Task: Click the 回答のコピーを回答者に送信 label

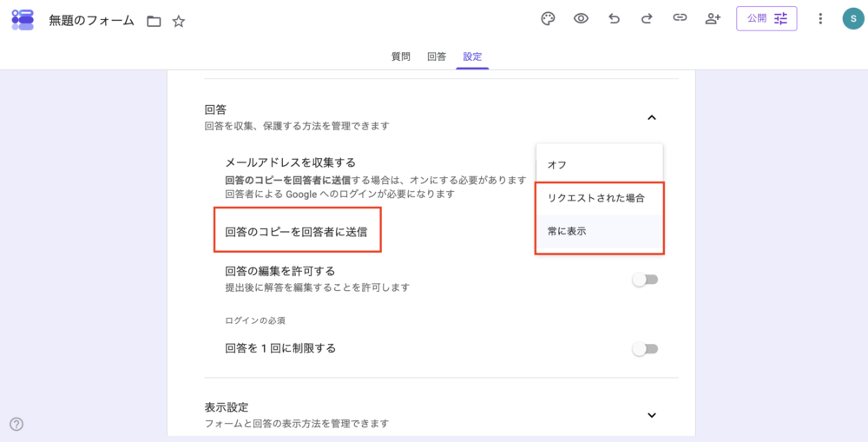Action: pyautogui.click(x=296, y=232)
